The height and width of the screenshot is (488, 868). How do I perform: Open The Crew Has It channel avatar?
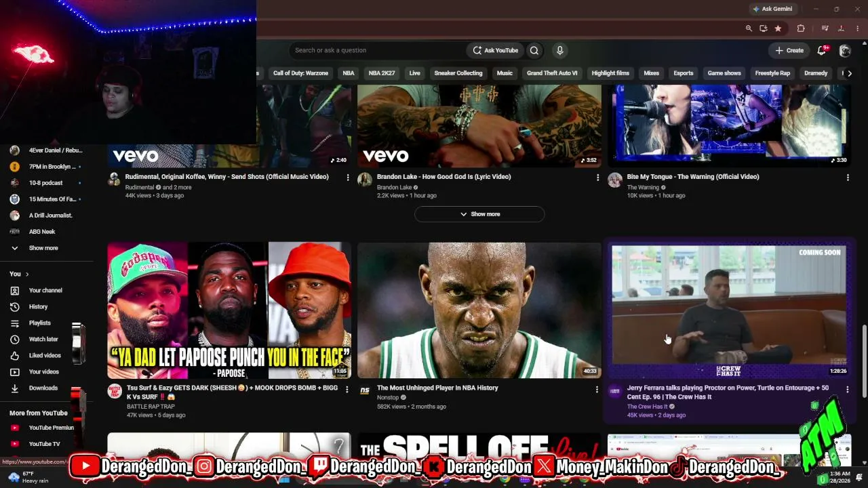[x=615, y=391]
